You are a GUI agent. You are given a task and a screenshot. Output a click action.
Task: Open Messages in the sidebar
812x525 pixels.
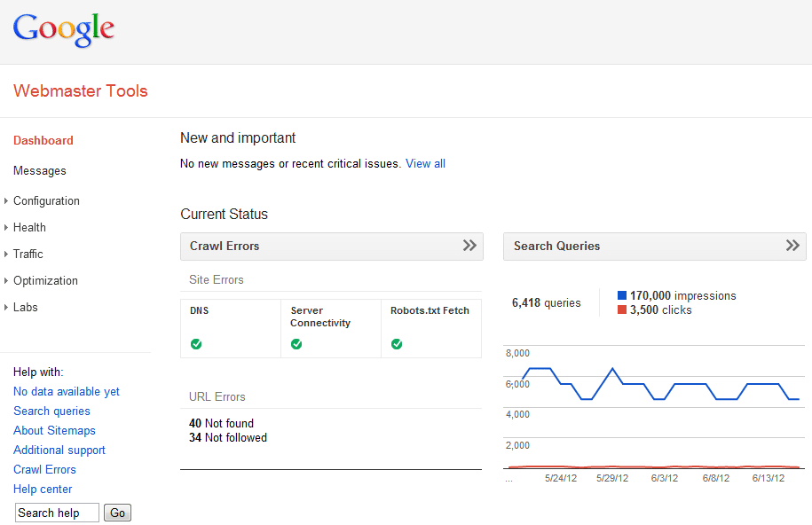tap(40, 171)
